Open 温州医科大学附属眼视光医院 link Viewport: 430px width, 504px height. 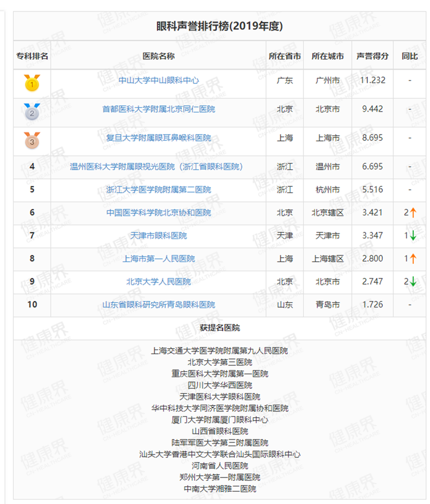157,166
